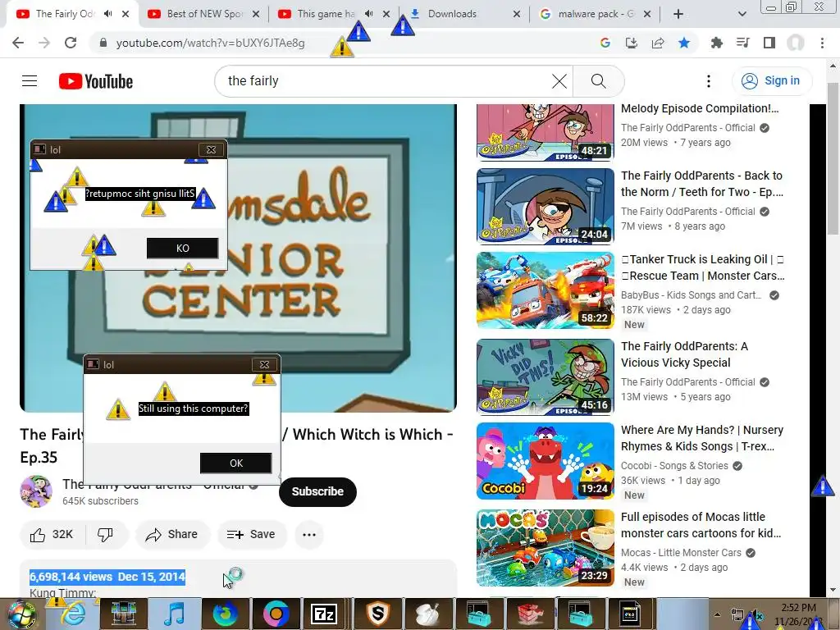Close the Downloads tab
Viewport: 840px width, 630px height.
(517, 14)
